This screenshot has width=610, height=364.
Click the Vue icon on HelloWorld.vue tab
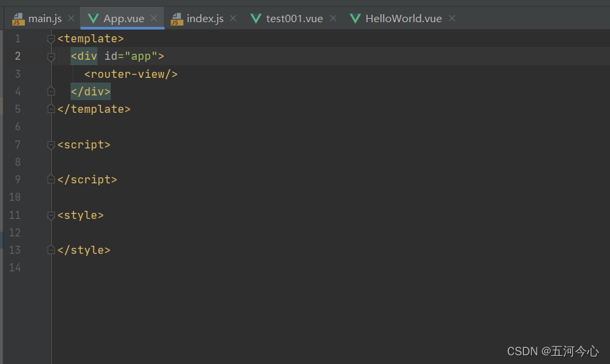355,18
